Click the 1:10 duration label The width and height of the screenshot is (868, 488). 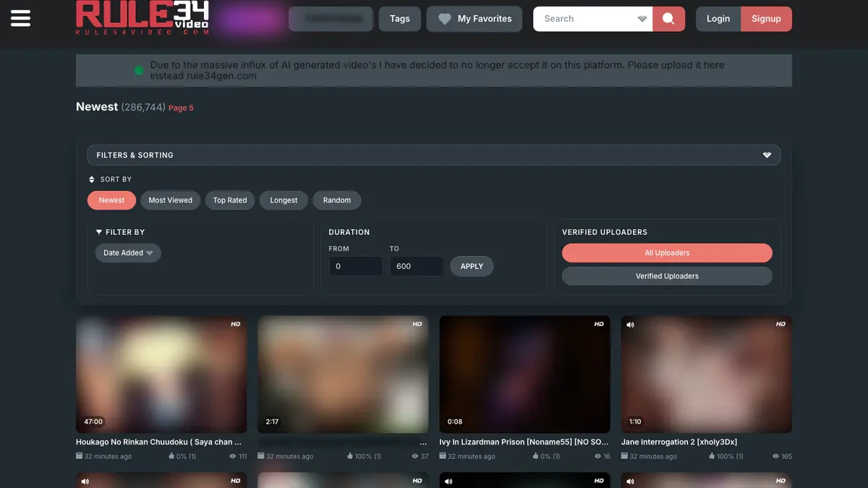tap(635, 421)
